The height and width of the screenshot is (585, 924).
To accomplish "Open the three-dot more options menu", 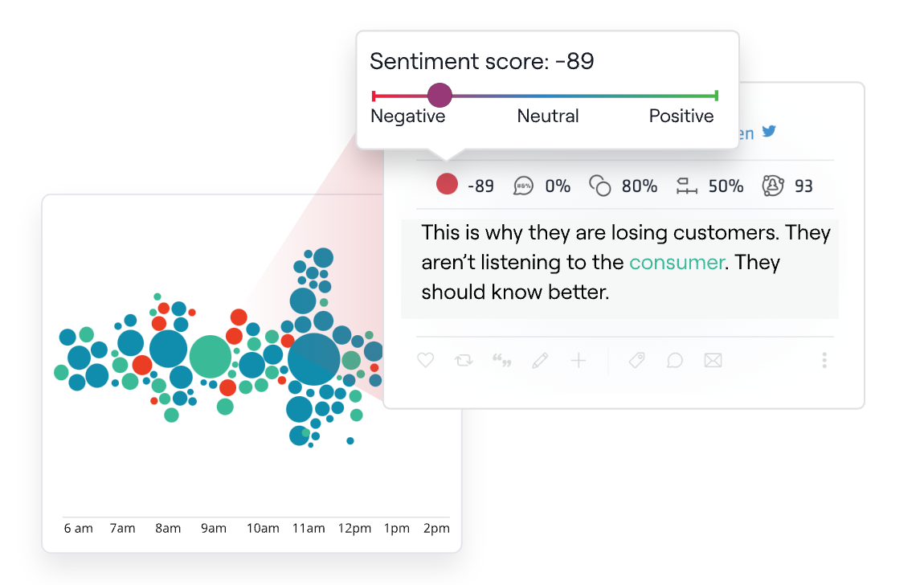I will [x=824, y=360].
